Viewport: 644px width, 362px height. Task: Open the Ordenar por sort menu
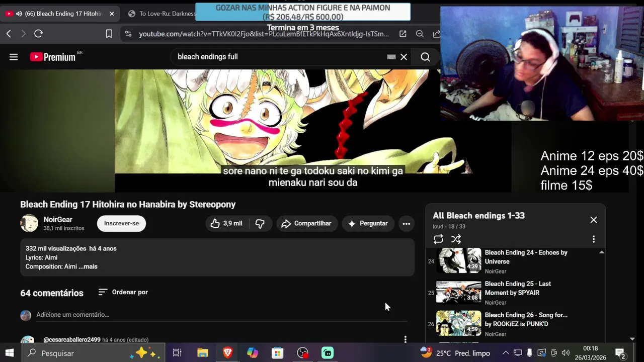tap(123, 292)
